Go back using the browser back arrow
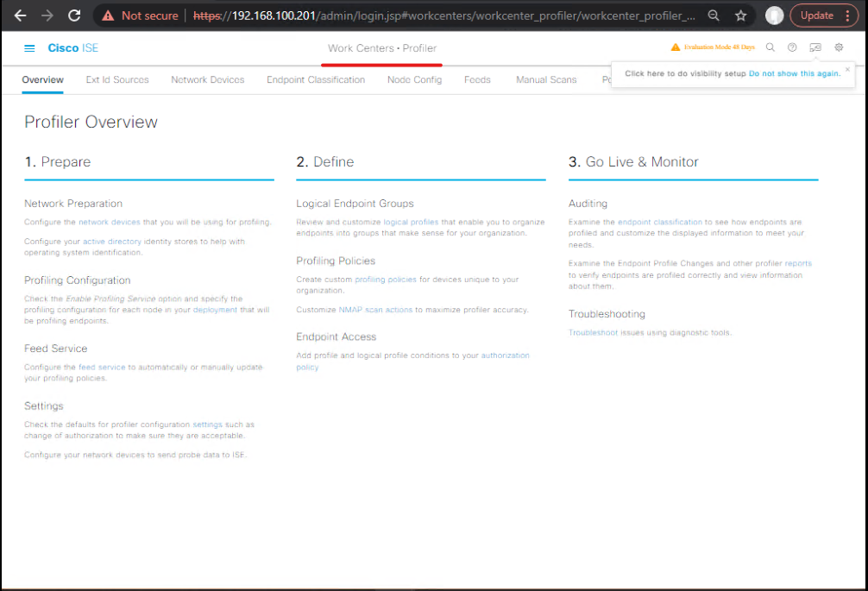 pyautogui.click(x=20, y=16)
